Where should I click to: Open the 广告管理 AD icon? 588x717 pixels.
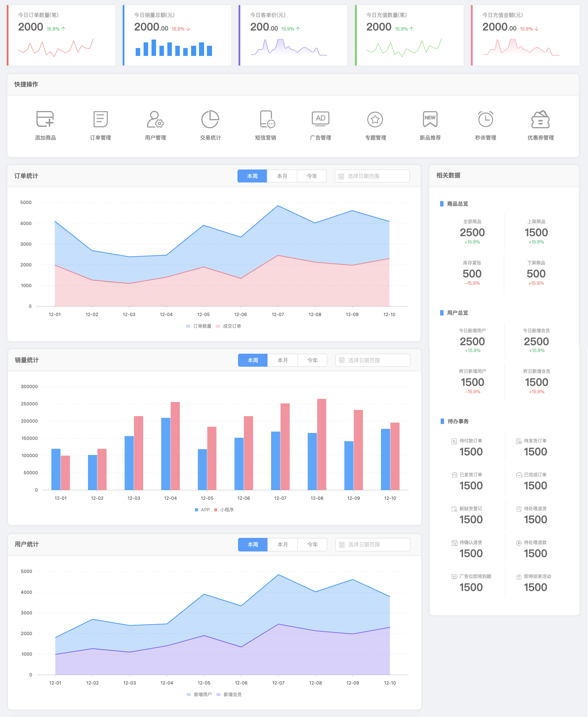click(x=320, y=118)
